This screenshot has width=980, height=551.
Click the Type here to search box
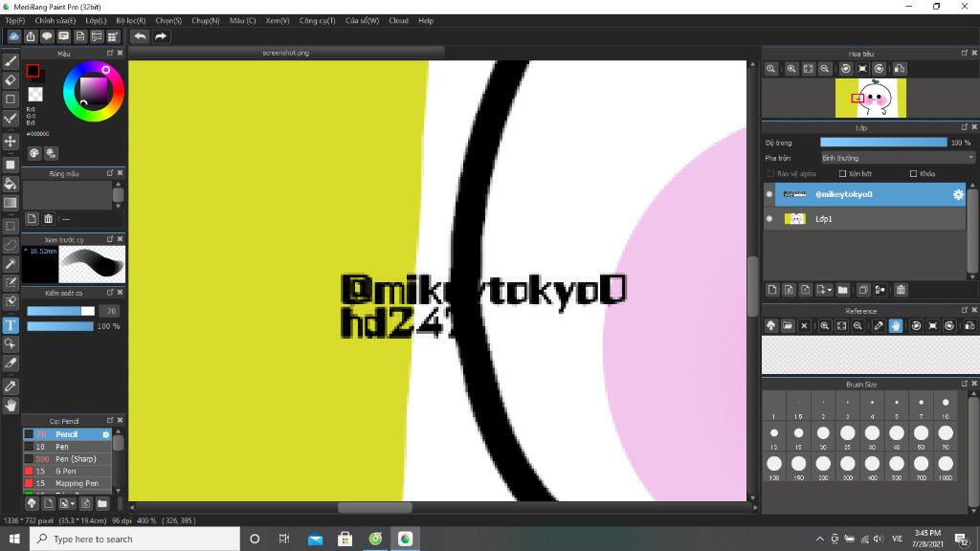(134, 539)
